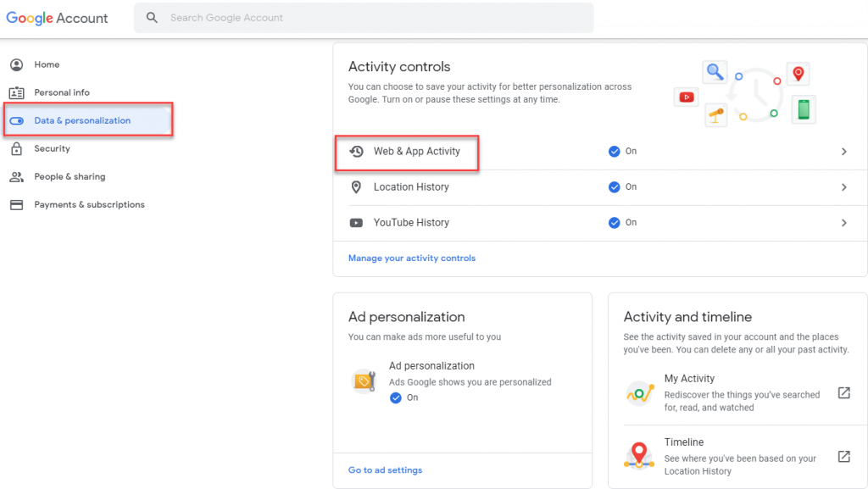Click the Timeline map pin icon
Screen dimensions: 868x489
pos(639,456)
